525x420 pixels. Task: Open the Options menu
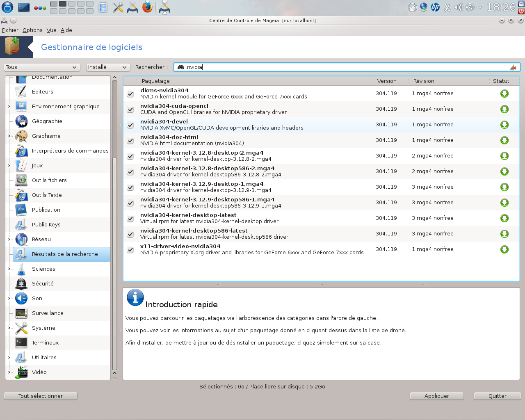click(x=32, y=30)
